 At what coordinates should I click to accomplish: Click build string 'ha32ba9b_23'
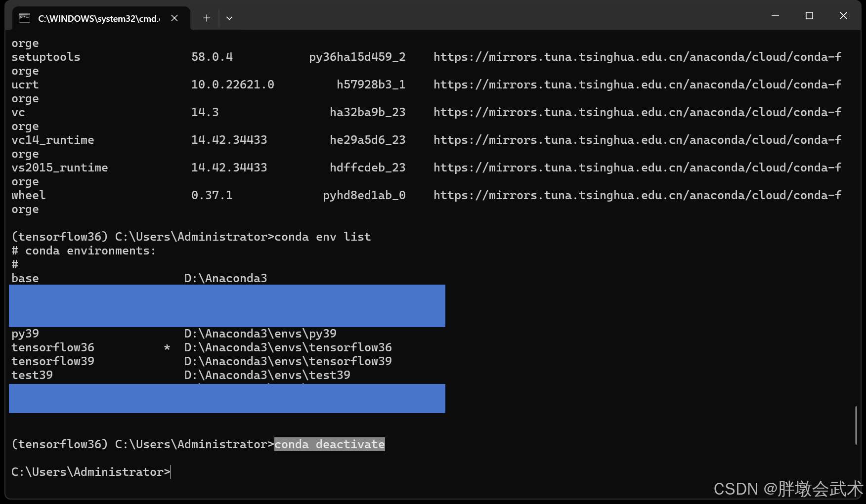[x=368, y=112]
